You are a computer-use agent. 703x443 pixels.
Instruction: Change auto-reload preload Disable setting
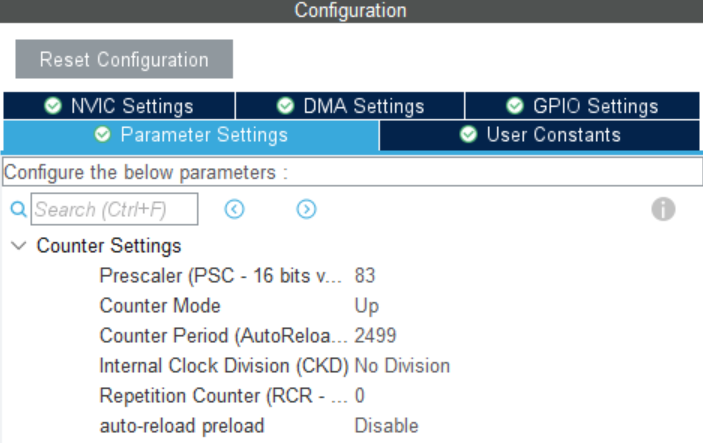coord(386,426)
